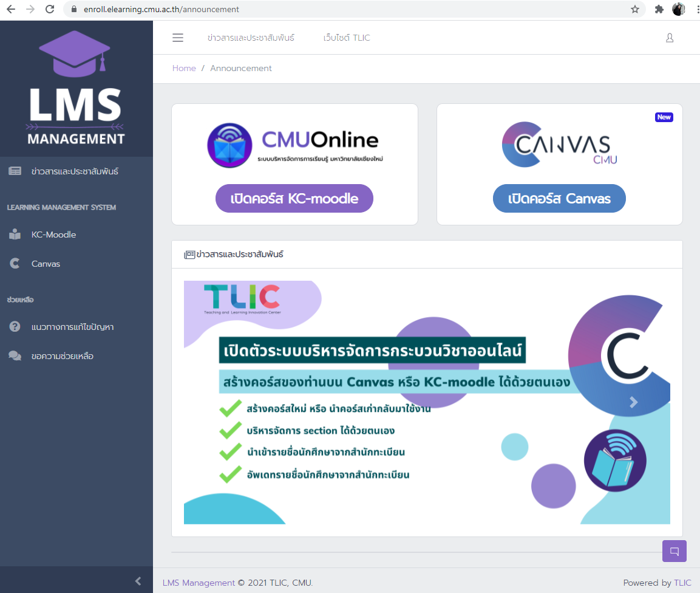Click the CMUOnline title text
The width and height of the screenshot is (700, 593).
[319, 140]
